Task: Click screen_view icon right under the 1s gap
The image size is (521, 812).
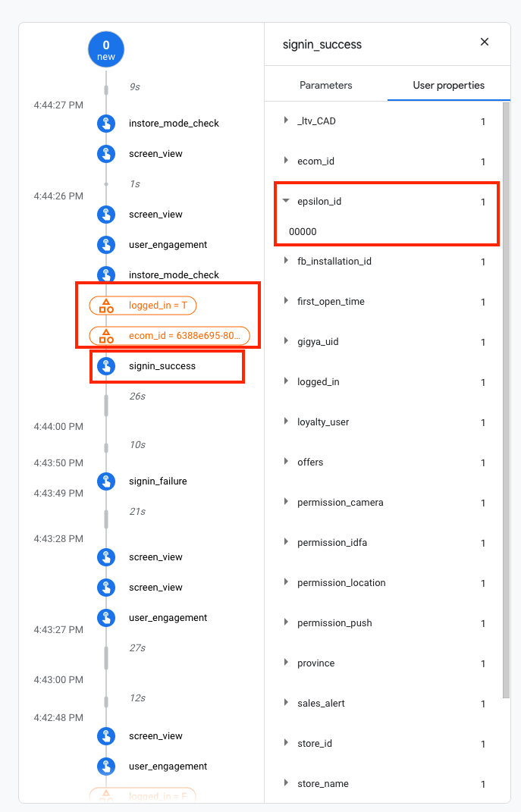Action: pos(106,215)
